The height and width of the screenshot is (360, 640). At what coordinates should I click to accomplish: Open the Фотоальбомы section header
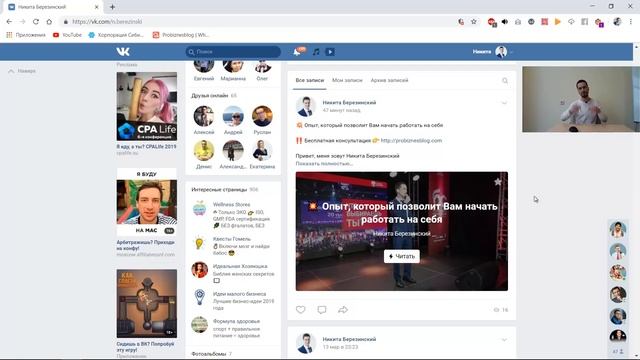point(209,354)
